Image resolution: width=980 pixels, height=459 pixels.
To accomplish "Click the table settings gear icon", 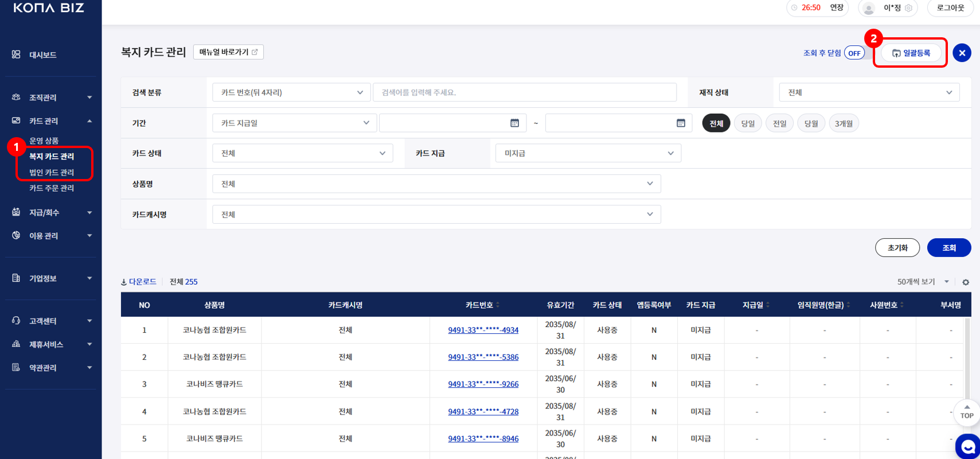I will 966,282.
